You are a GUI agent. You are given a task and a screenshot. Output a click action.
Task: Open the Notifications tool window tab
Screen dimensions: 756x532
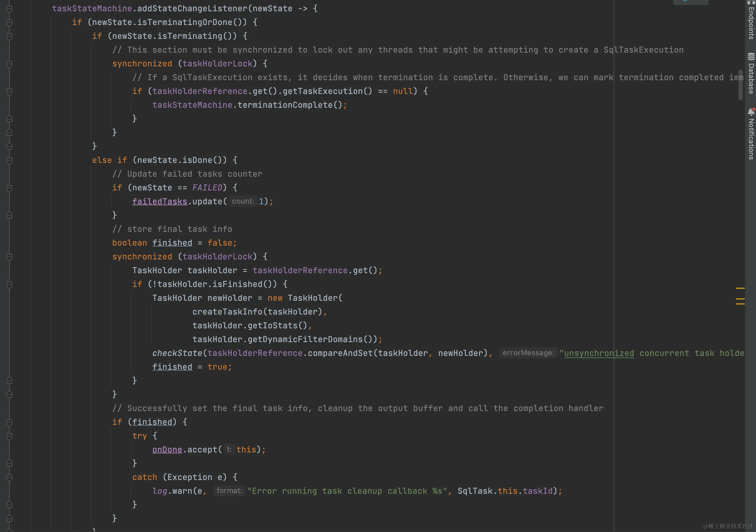click(751, 138)
